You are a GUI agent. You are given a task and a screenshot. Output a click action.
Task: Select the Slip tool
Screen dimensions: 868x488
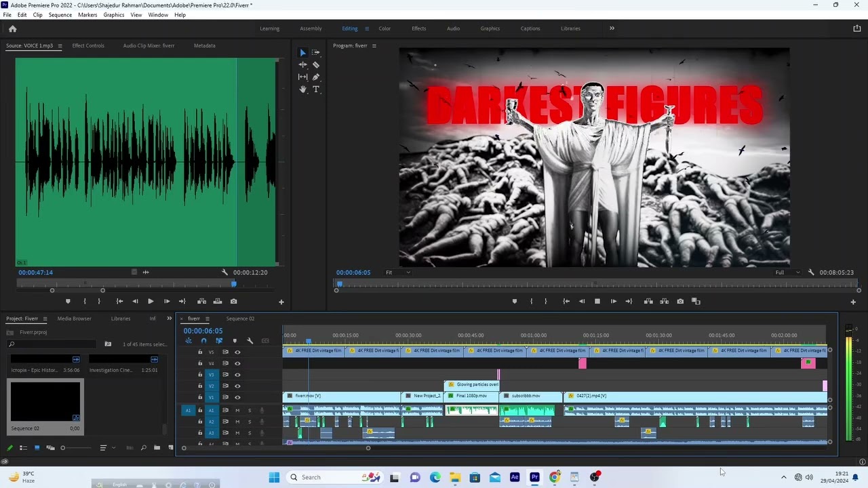(x=302, y=77)
